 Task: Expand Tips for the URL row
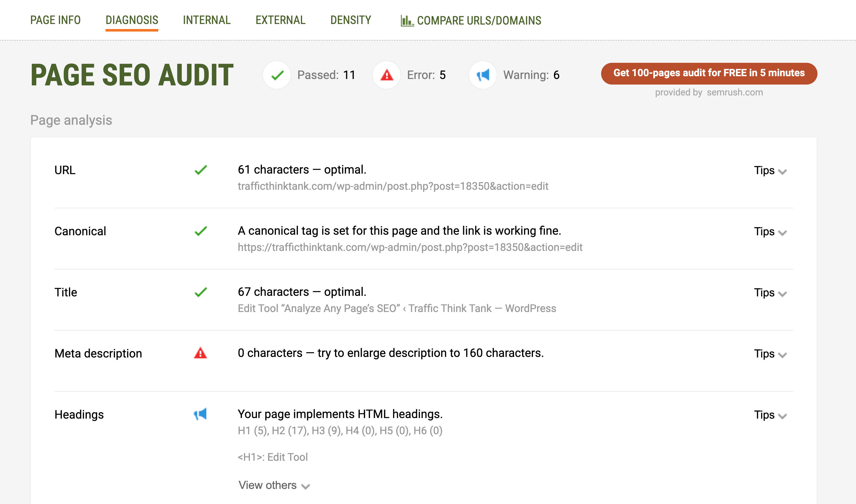tap(770, 171)
